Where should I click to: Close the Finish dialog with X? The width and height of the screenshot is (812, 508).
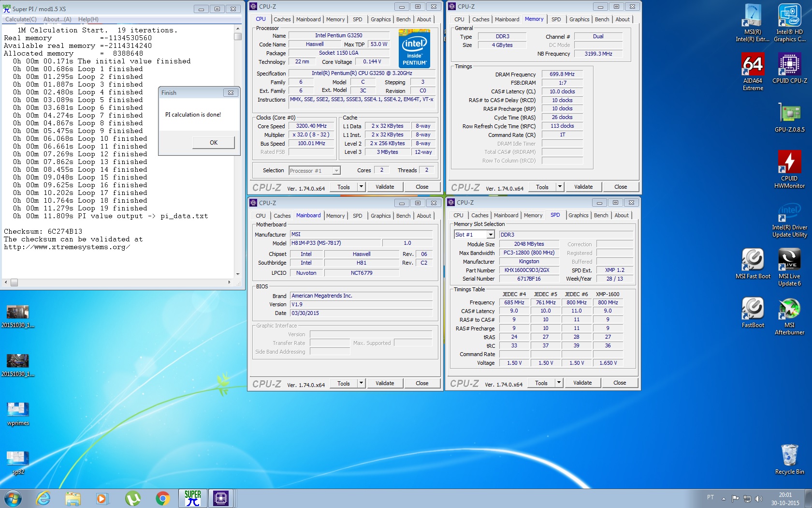[231, 93]
